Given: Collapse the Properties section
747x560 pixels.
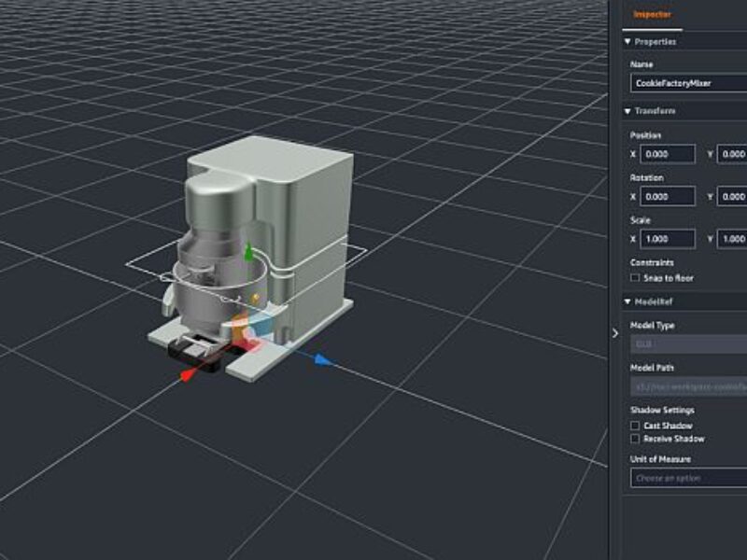Looking at the screenshot, I should coord(627,42).
